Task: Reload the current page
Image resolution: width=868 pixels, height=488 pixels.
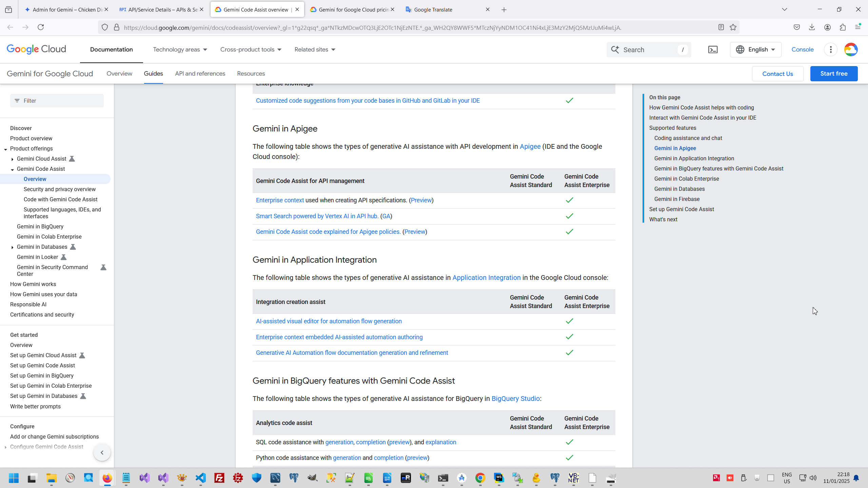Action: point(41,27)
